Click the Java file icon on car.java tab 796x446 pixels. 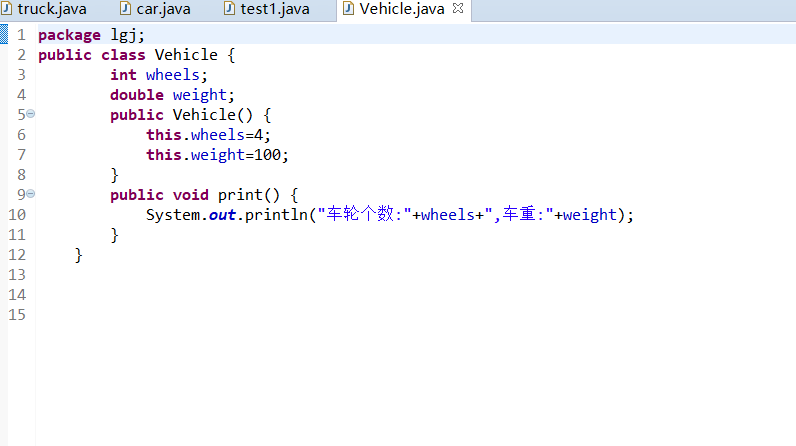[125, 9]
